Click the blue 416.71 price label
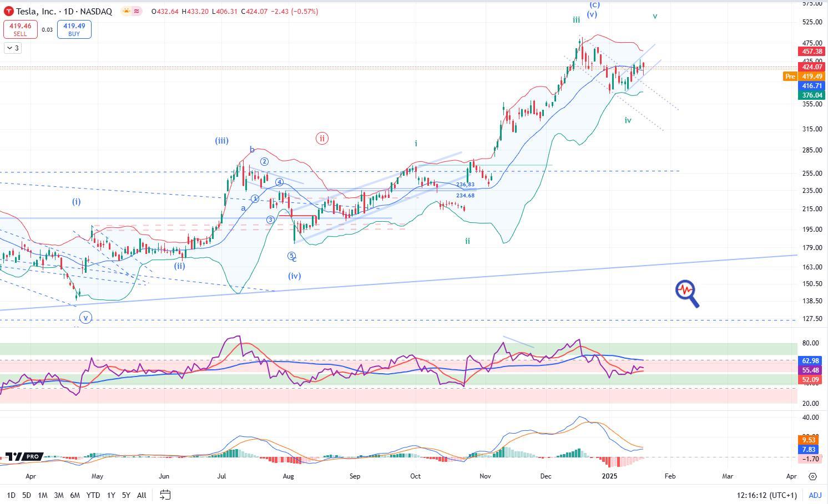Image resolution: width=828 pixels, height=504 pixels. (x=811, y=86)
